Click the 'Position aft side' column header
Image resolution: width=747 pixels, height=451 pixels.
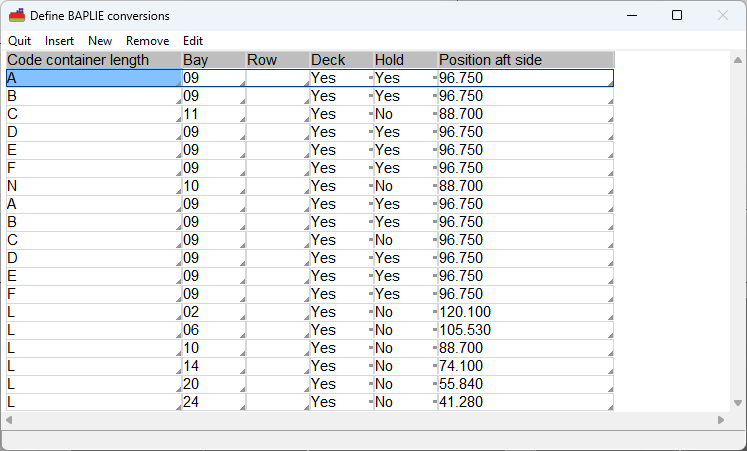526,60
